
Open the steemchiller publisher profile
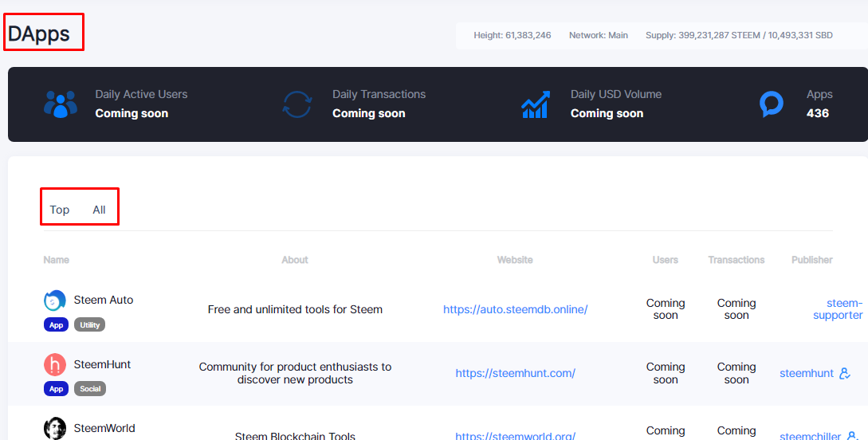tap(811, 436)
